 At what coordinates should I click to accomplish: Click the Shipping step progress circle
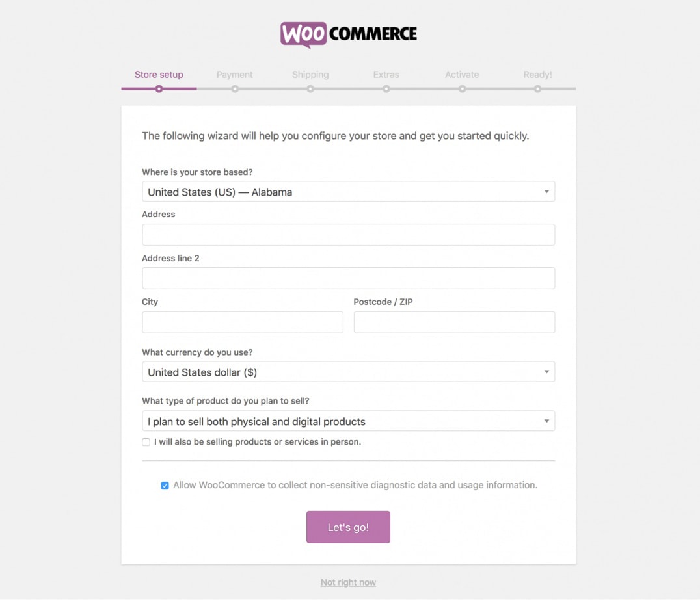click(x=310, y=88)
